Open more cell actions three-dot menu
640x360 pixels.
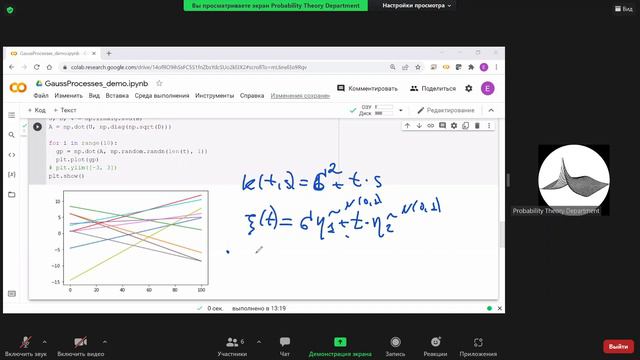pos(489,126)
